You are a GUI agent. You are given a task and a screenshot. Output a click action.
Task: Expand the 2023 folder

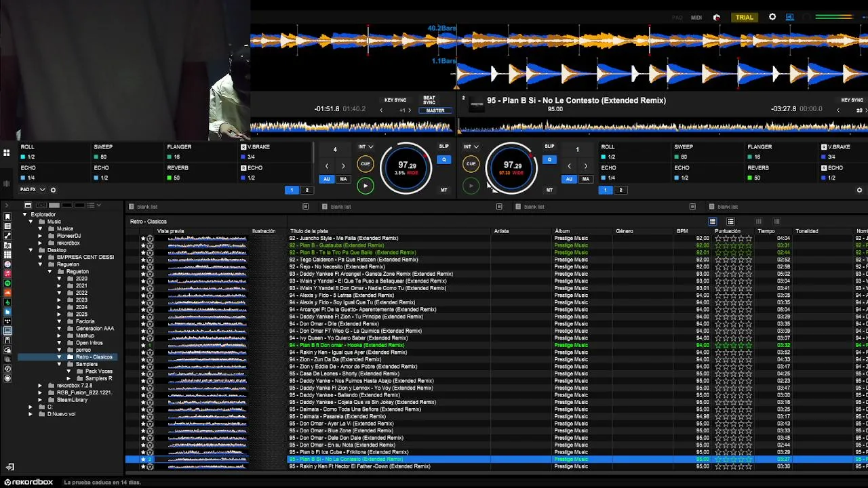point(59,300)
